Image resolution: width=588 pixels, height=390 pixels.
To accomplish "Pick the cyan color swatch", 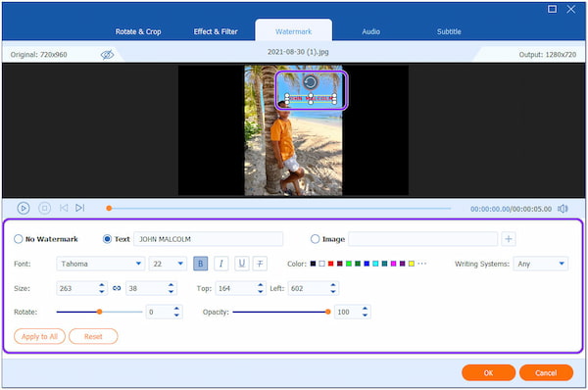I will click(x=375, y=264).
